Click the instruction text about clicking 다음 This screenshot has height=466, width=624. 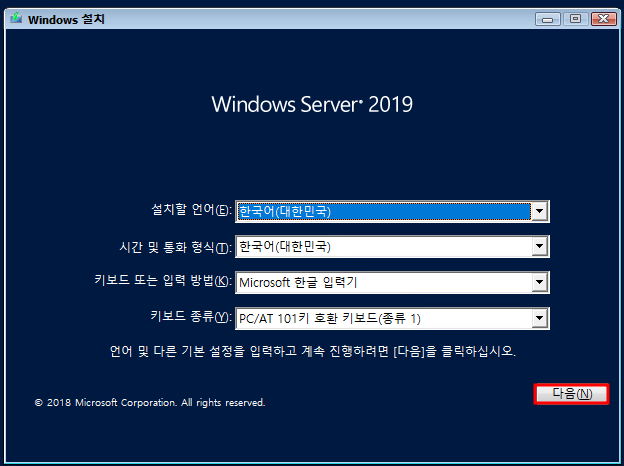313,351
